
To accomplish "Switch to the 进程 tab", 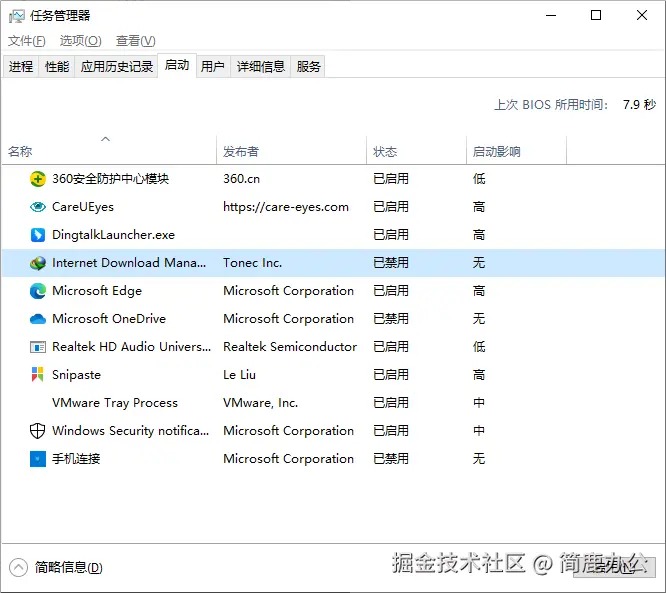I will pos(21,67).
